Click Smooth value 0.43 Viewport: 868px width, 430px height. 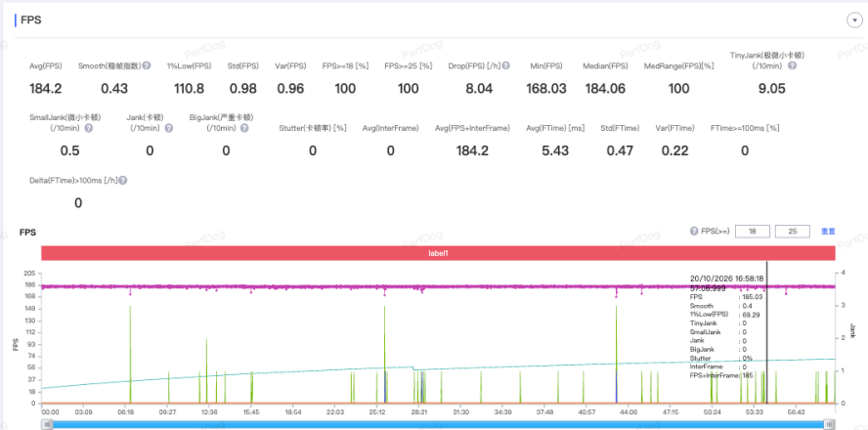tap(114, 89)
